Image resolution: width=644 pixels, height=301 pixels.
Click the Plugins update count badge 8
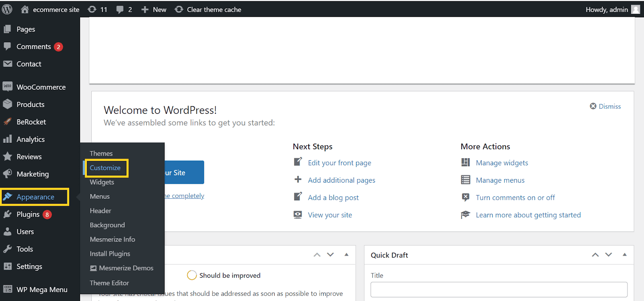coord(47,214)
